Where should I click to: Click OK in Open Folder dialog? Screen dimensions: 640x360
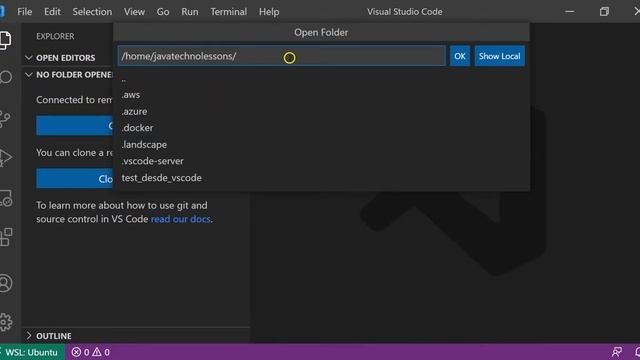(460, 56)
